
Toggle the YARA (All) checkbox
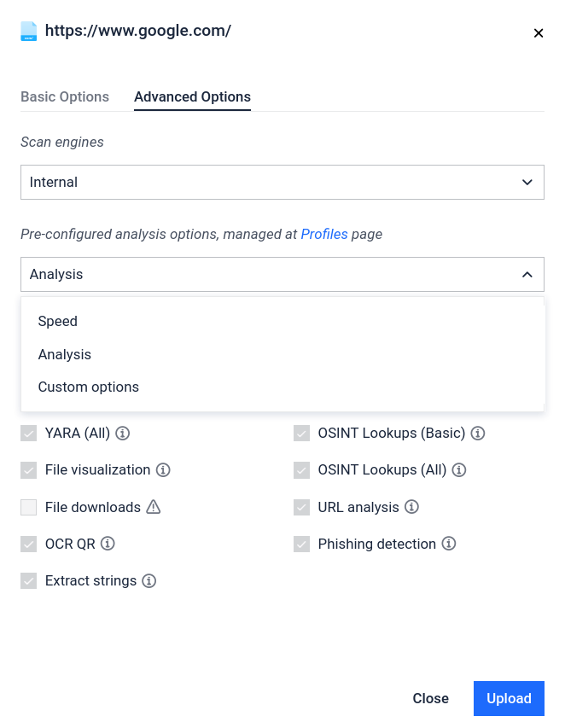tap(29, 433)
